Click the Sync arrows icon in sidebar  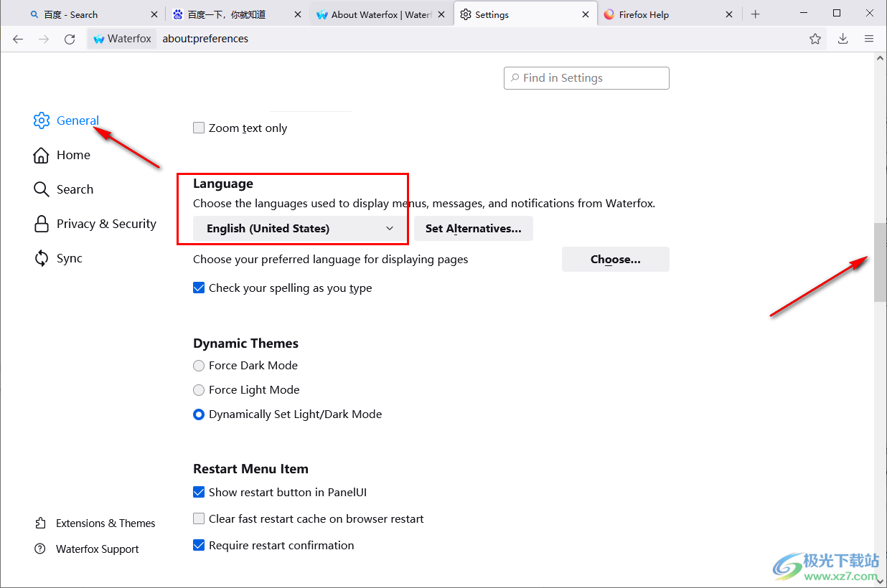coord(42,258)
